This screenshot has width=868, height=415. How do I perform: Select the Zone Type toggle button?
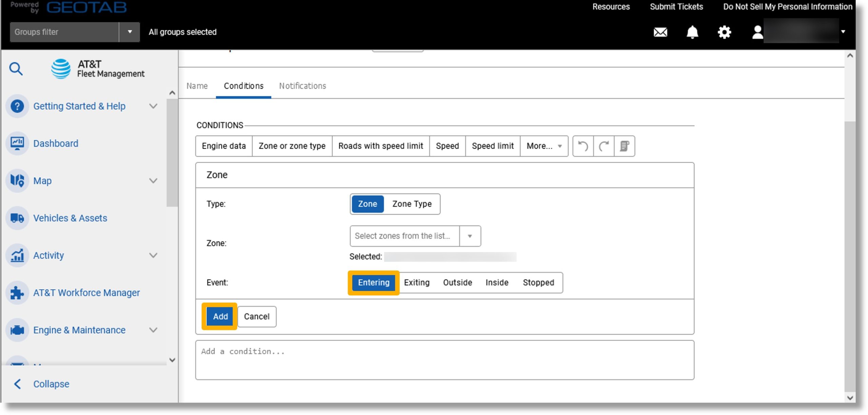pos(412,204)
